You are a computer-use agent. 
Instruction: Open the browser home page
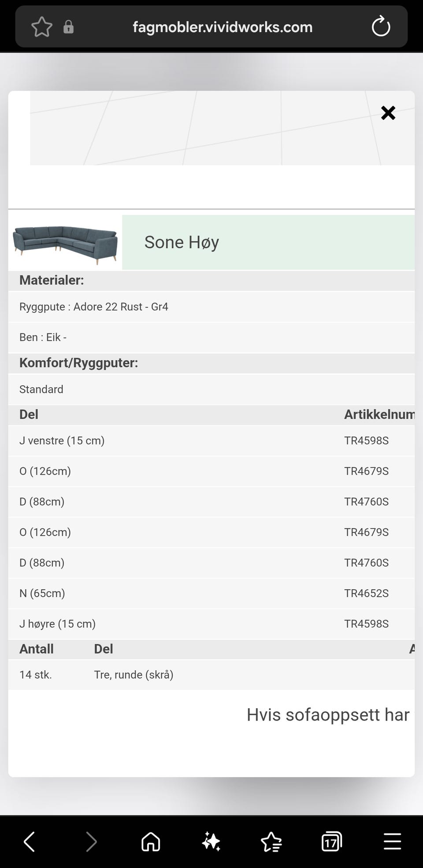click(x=151, y=842)
